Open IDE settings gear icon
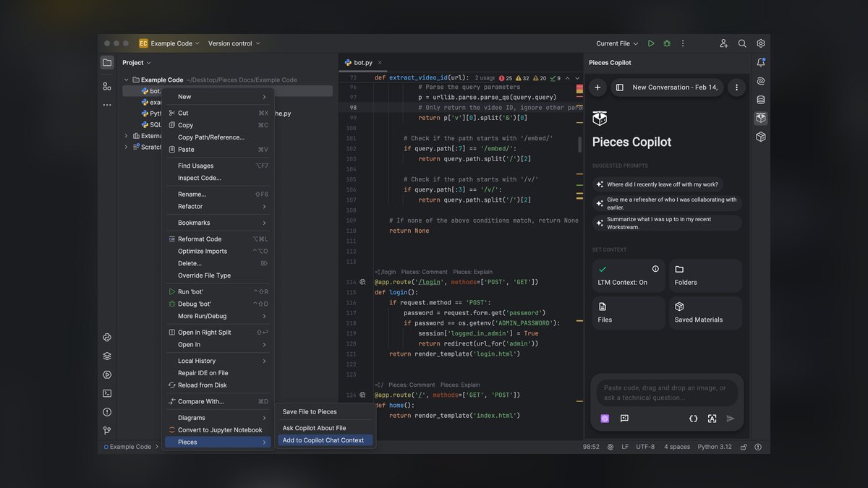 click(761, 43)
